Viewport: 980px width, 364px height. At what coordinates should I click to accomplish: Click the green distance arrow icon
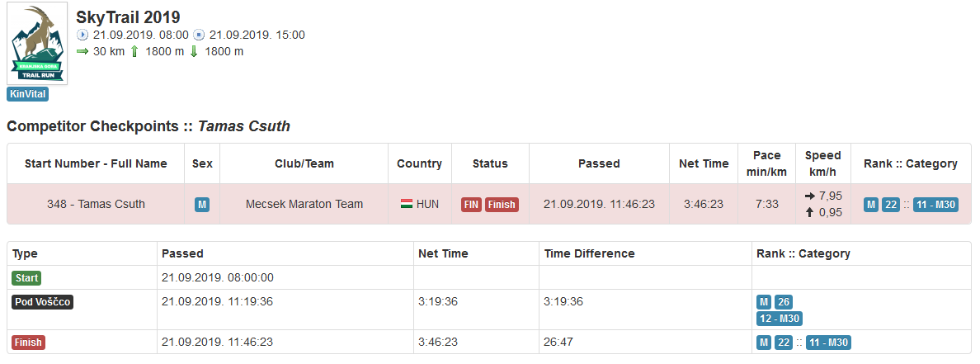coord(82,51)
